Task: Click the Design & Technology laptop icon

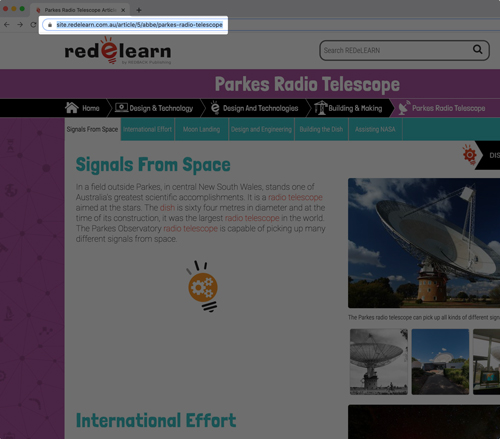Action: pos(121,108)
